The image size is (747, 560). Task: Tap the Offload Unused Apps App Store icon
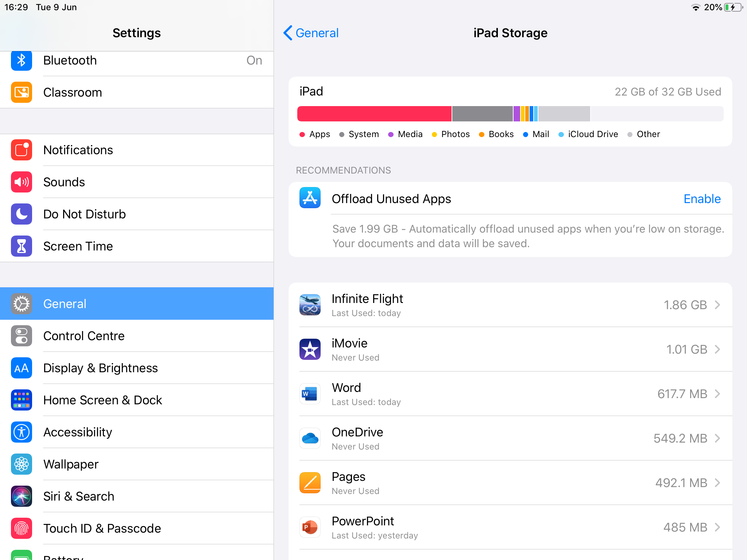tap(310, 198)
